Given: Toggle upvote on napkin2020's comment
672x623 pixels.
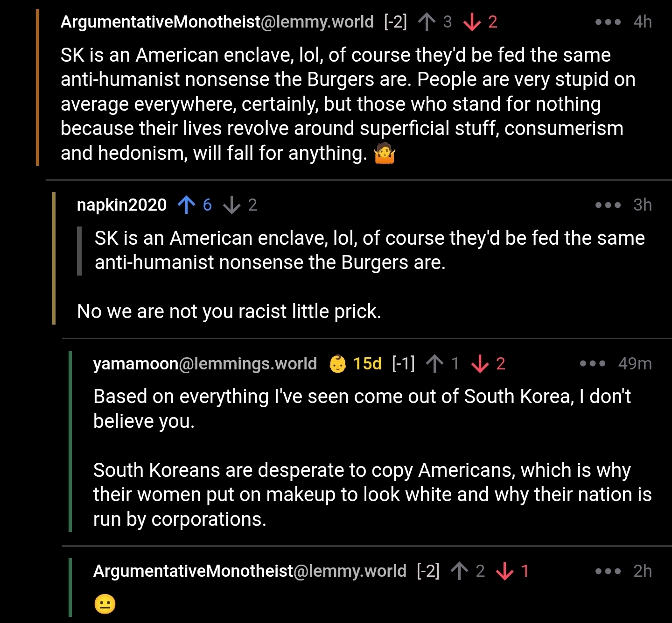Looking at the screenshot, I should (x=187, y=205).
